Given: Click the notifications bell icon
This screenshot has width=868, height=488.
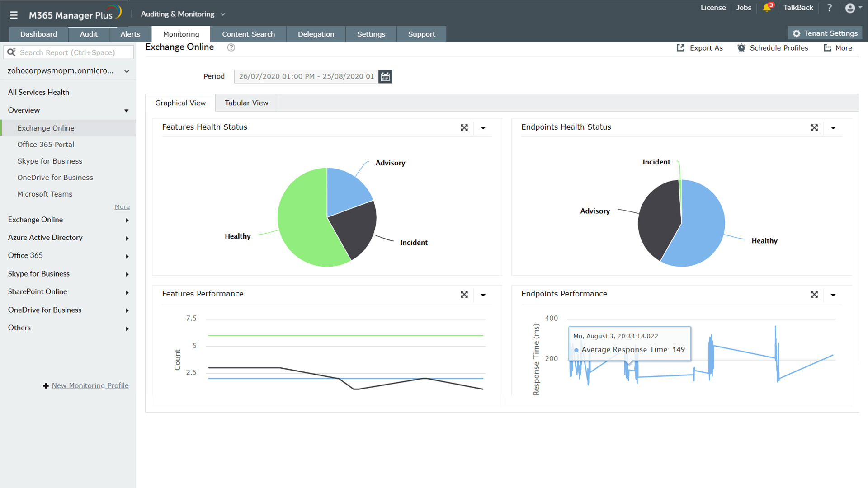Looking at the screenshot, I should (x=767, y=8).
